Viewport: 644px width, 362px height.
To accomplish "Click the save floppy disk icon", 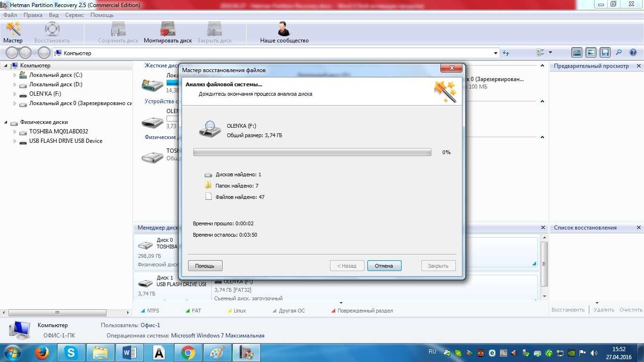I will pyautogui.click(x=605, y=53).
